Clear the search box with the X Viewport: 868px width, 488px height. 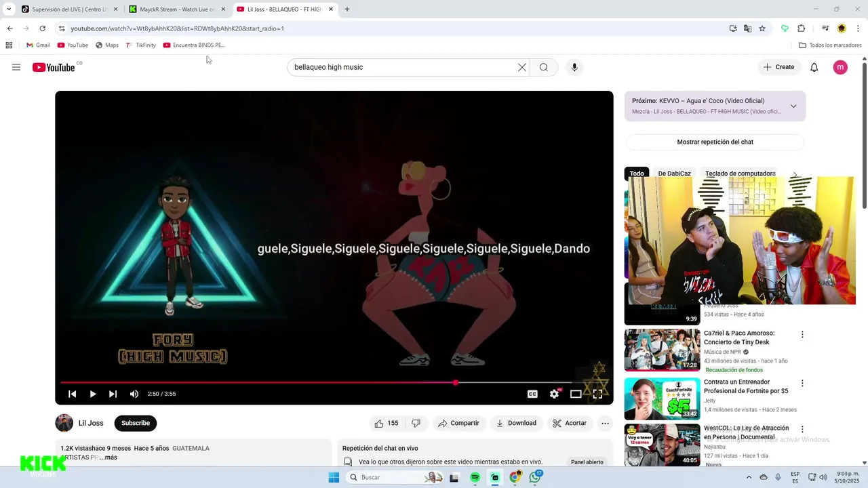click(522, 67)
